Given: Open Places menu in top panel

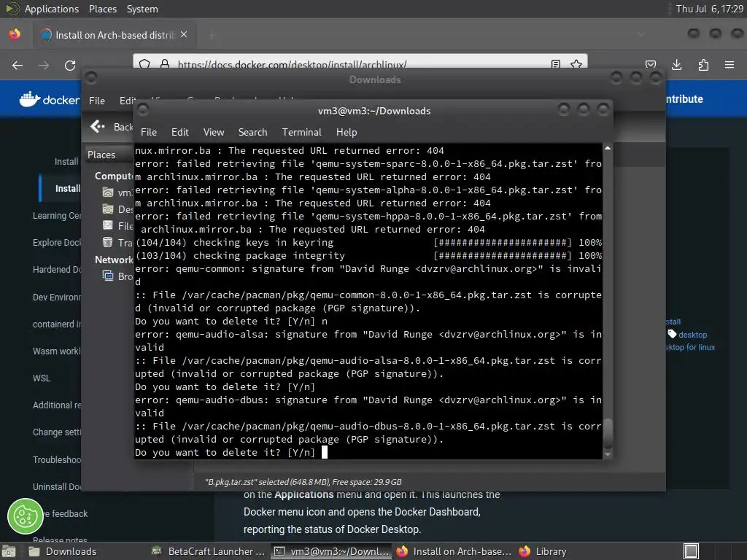Looking at the screenshot, I should click(x=102, y=9).
